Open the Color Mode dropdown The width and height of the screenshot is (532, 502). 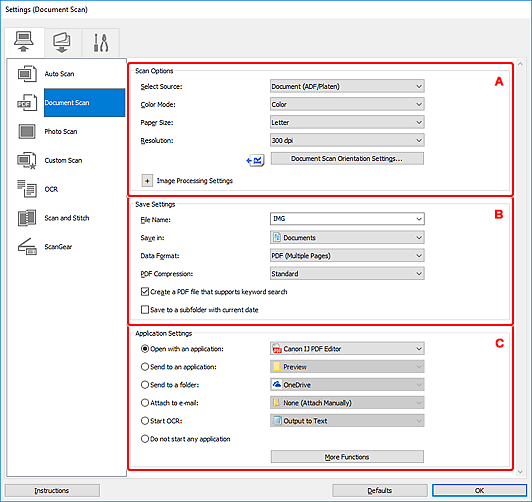click(x=347, y=104)
